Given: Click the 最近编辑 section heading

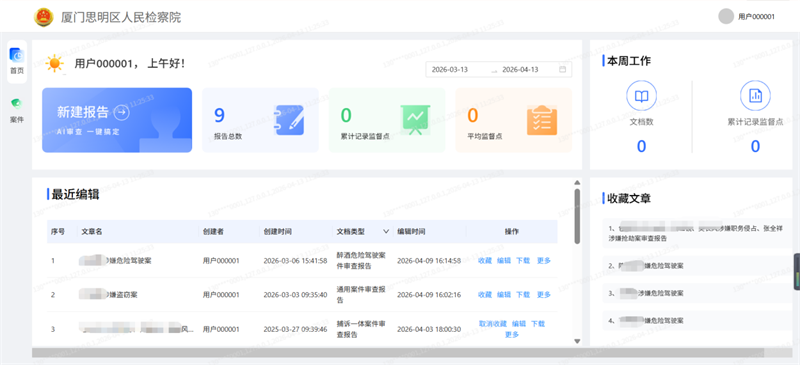Looking at the screenshot, I should 75,194.
